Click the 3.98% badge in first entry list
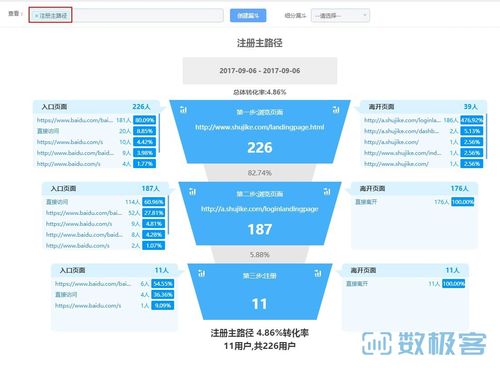Viewport: 500px width, 368px height. click(144, 153)
